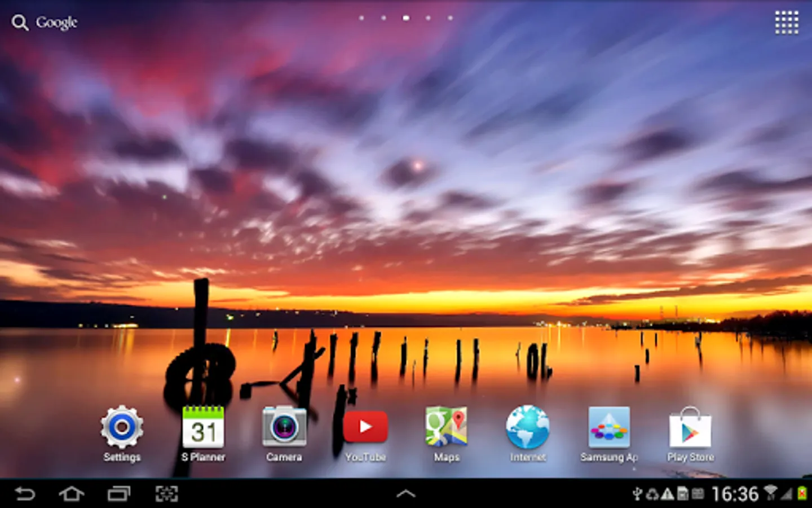
Task: Tap the Home navigation button
Action: click(x=72, y=494)
